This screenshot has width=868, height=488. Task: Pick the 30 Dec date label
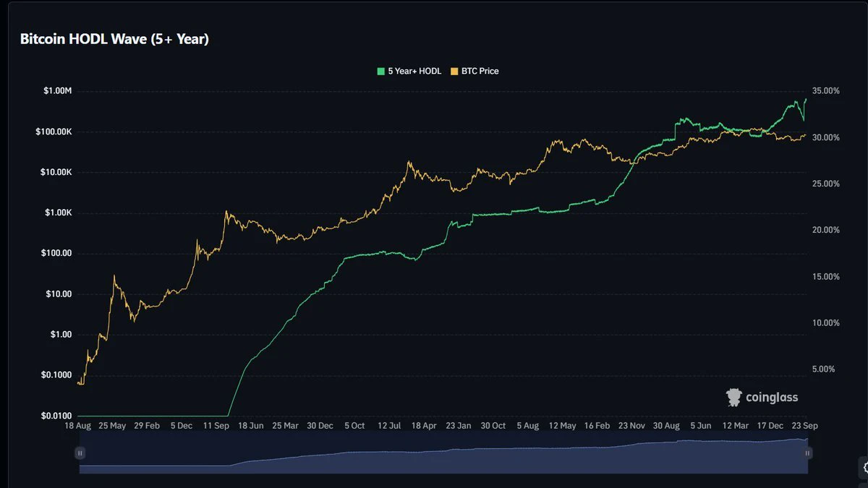point(320,426)
